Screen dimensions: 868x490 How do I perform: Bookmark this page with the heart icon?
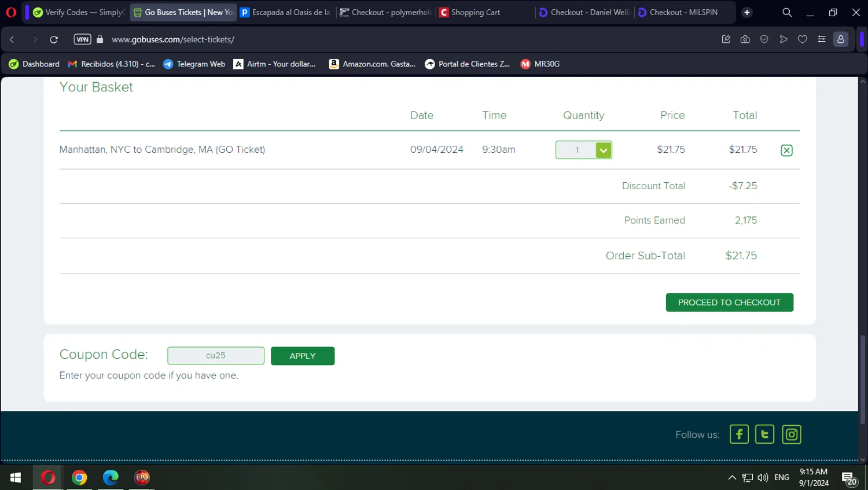click(803, 39)
